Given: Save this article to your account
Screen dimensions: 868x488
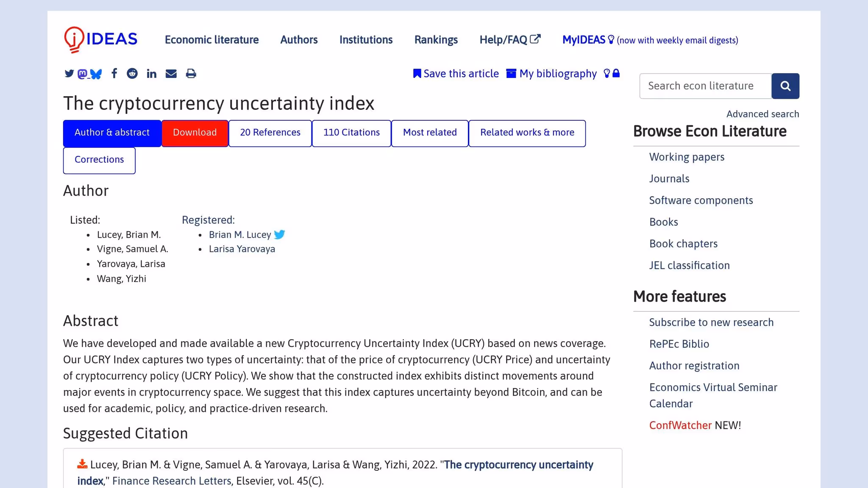Looking at the screenshot, I should [456, 73].
